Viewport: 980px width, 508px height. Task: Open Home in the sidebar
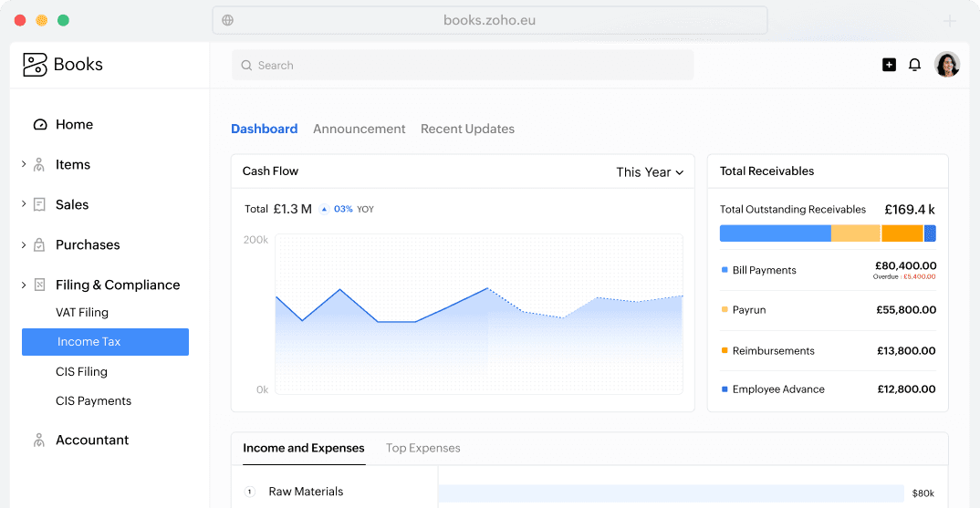click(x=74, y=124)
